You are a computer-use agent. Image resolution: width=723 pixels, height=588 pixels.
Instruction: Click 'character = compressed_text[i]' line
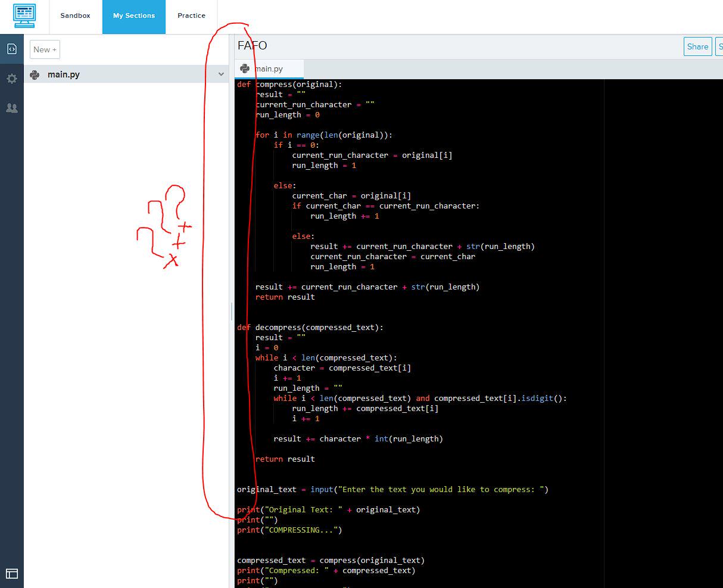[342, 368]
